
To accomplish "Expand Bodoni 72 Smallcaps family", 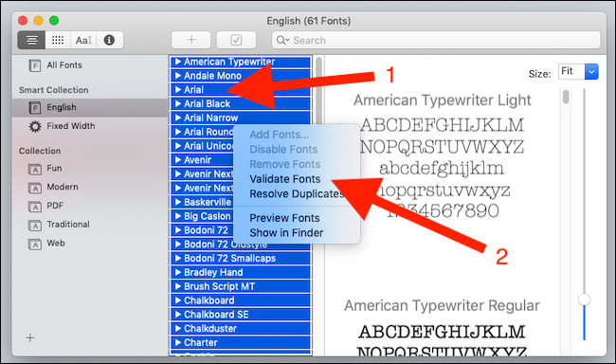I will tap(178, 258).
